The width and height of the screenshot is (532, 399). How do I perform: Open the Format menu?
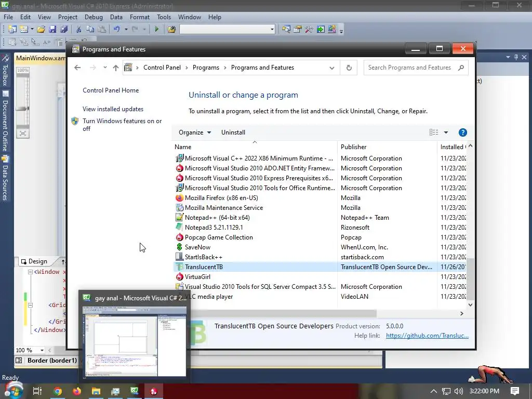(x=139, y=17)
